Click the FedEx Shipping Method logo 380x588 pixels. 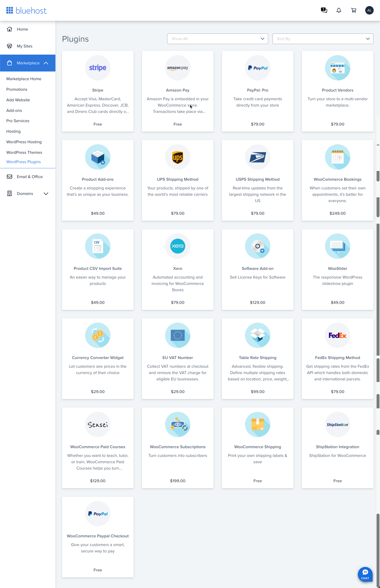(x=338, y=335)
